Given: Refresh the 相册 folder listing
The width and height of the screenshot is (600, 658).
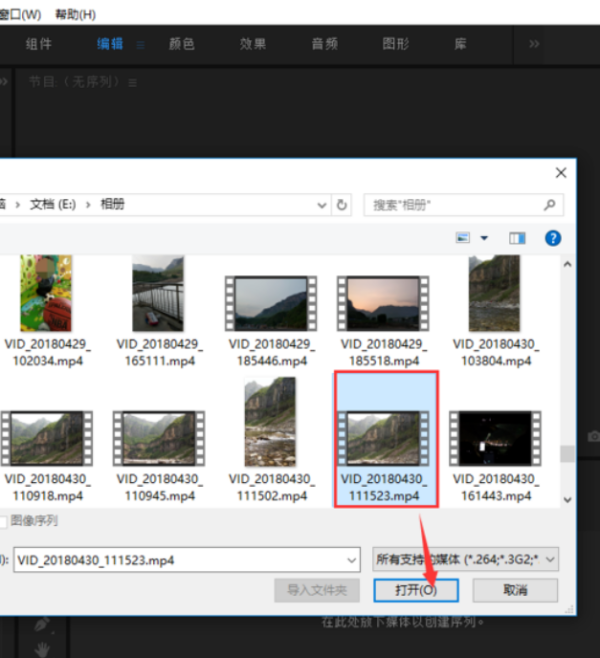Looking at the screenshot, I should point(342,205).
